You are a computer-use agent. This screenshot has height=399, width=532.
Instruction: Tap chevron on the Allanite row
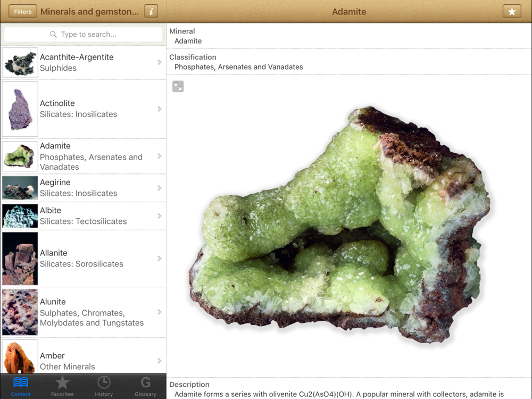pos(160,259)
